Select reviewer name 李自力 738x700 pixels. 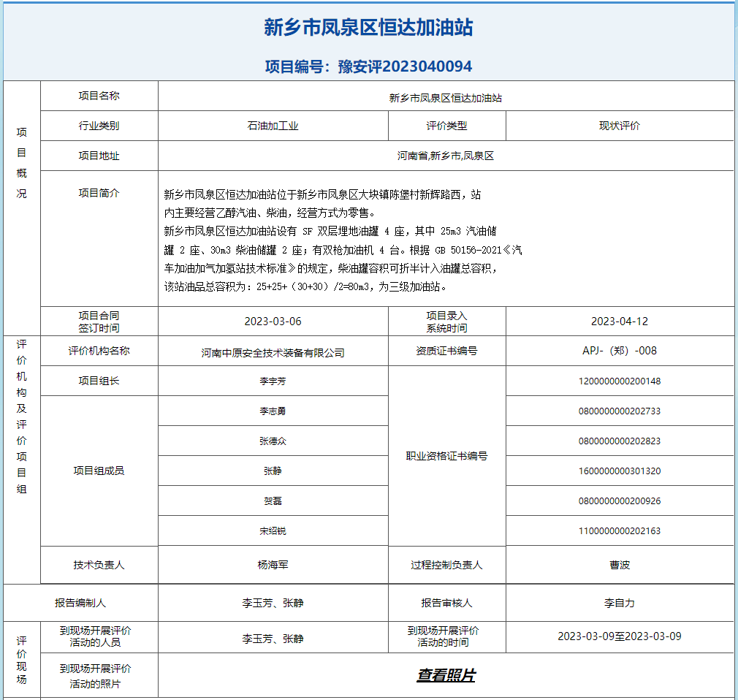[x=620, y=603]
